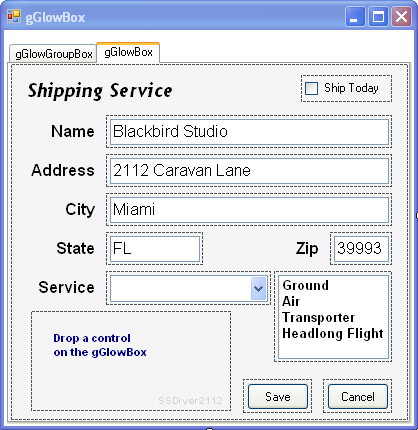Screen dimensions: 418x430
Task: Expand the Service dropdown arrow
Action: click(259, 288)
